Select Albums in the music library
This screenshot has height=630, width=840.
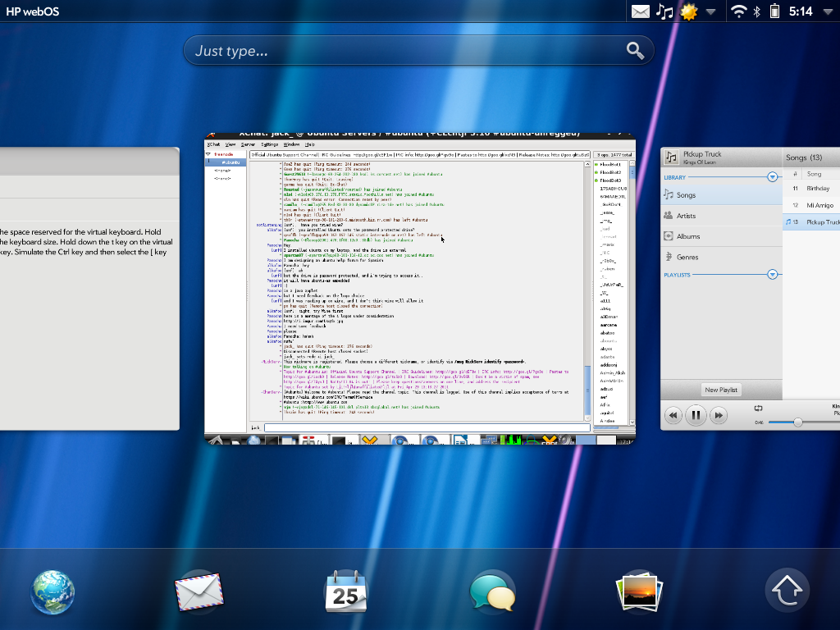(x=688, y=236)
